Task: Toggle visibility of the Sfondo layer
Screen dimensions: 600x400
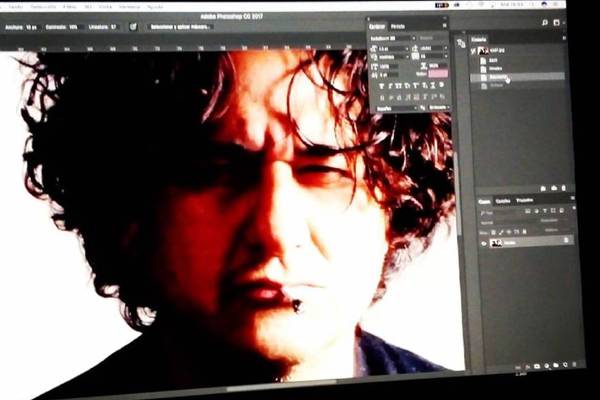Action: 484,242
